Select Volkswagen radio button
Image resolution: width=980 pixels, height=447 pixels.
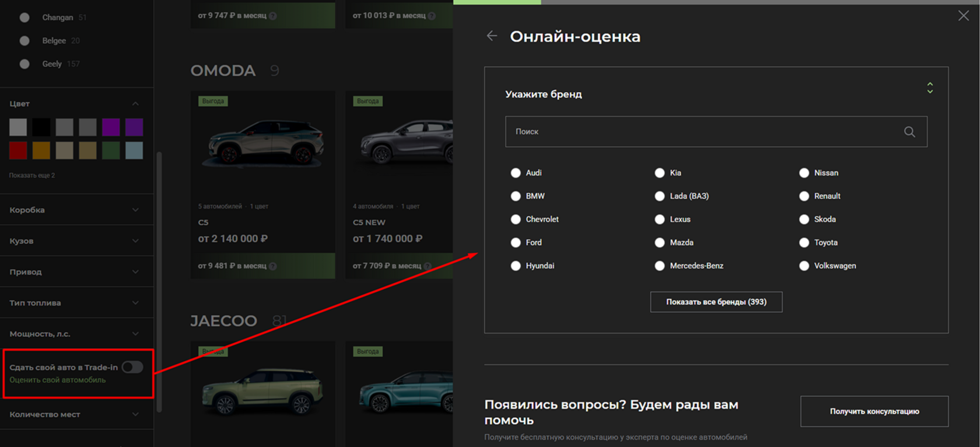[x=804, y=266]
